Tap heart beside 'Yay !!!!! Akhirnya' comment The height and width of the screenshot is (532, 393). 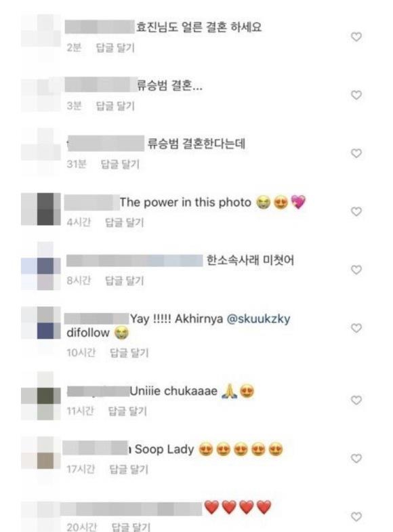[356, 329]
